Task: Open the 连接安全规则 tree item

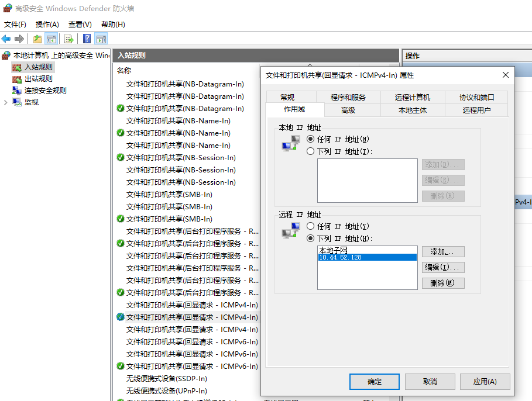Action: click(x=45, y=91)
